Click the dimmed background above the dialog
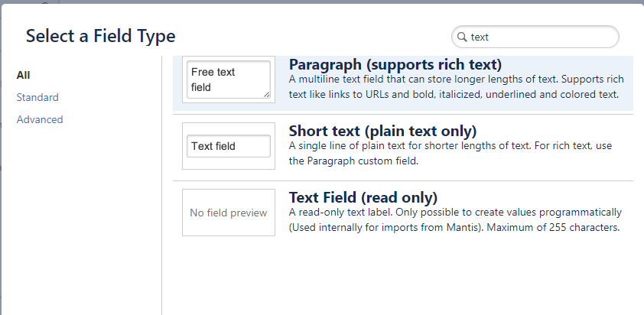This screenshot has width=644, height=315. click(322, 2)
